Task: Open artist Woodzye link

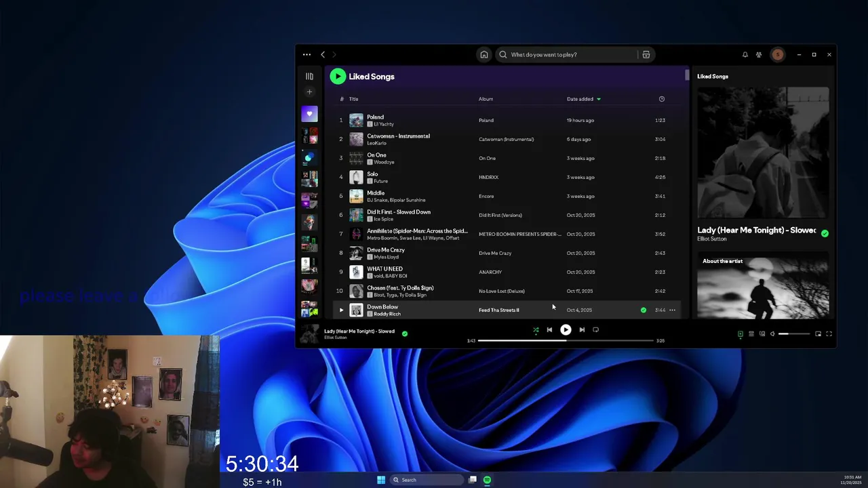Action: tap(384, 162)
